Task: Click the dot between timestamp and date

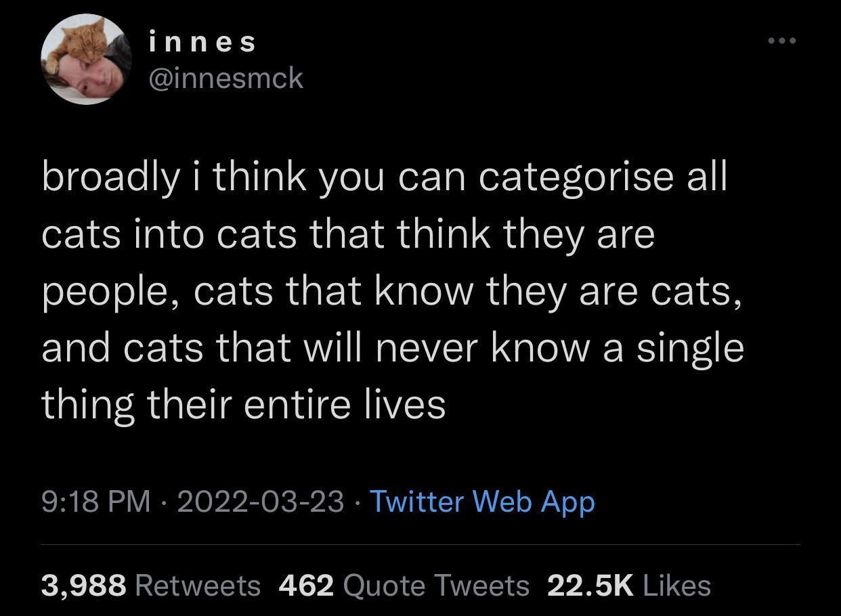Action: tap(162, 502)
